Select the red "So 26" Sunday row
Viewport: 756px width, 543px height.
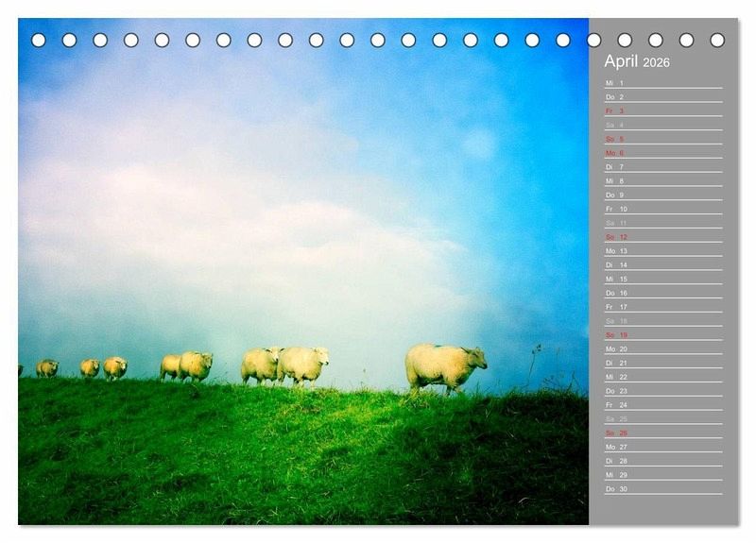[662, 433]
